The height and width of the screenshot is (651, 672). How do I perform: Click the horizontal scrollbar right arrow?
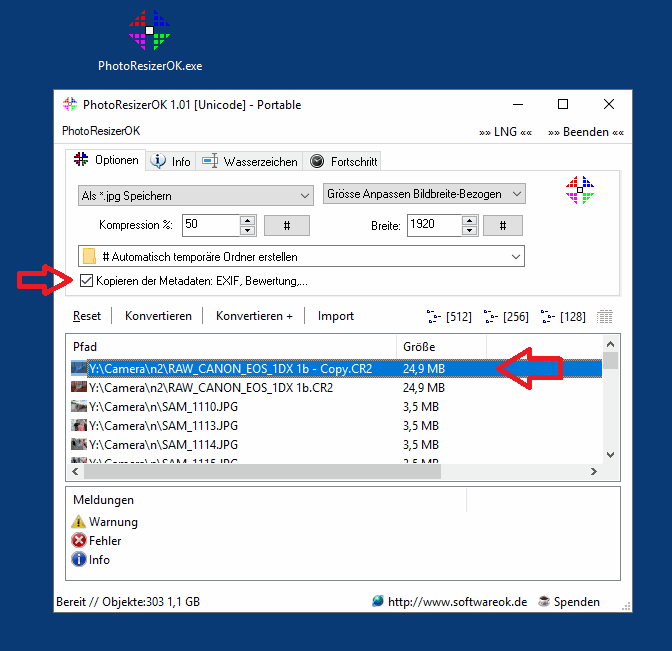tap(594, 471)
